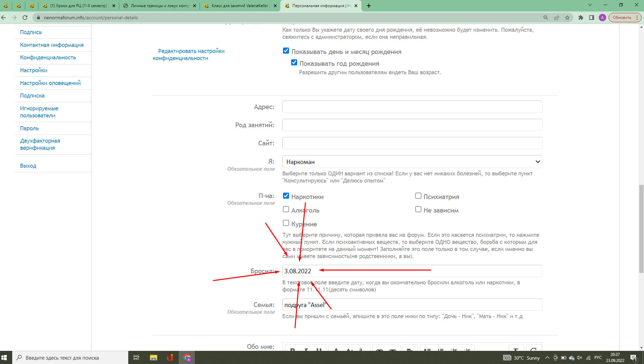Image resolution: width=644 pixels, height=364 pixels.
Task: Uncheck the Наркотики checkbox
Action: [x=286, y=196]
